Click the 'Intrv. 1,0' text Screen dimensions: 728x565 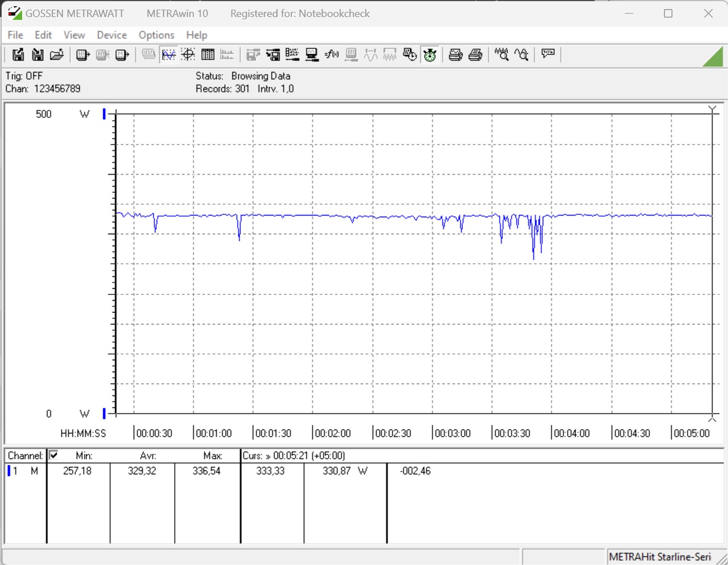point(276,88)
